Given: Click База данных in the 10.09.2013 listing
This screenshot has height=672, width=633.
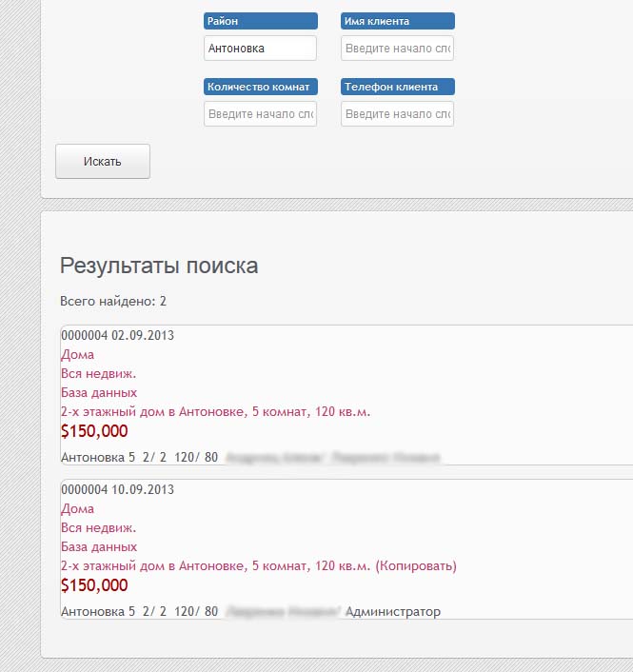Looking at the screenshot, I should [x=99, y=547].
